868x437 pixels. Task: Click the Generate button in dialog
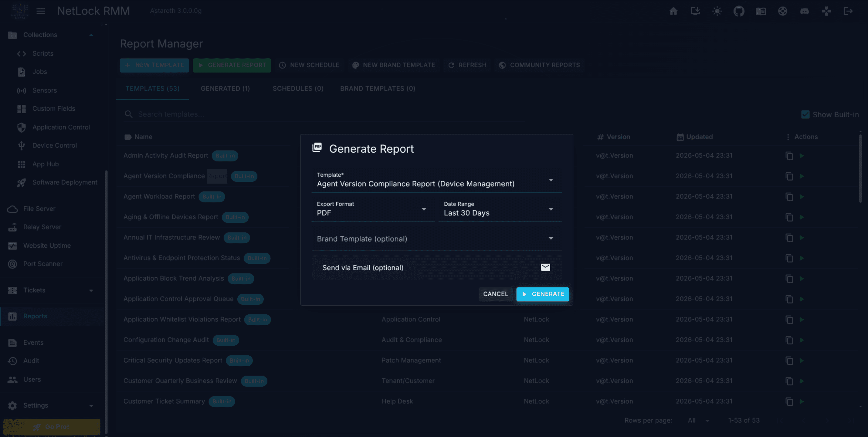point(543,294)
